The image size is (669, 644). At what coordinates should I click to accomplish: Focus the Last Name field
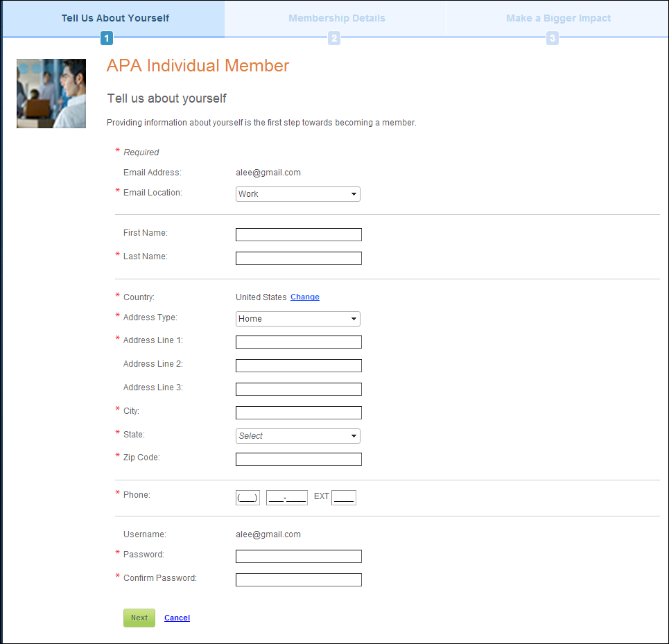coord(299,258)
